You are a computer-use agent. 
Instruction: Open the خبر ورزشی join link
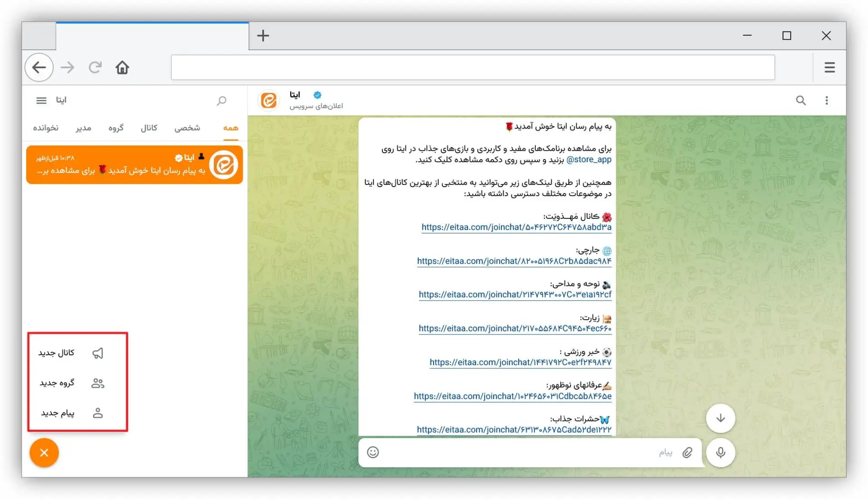pos(520,362)
